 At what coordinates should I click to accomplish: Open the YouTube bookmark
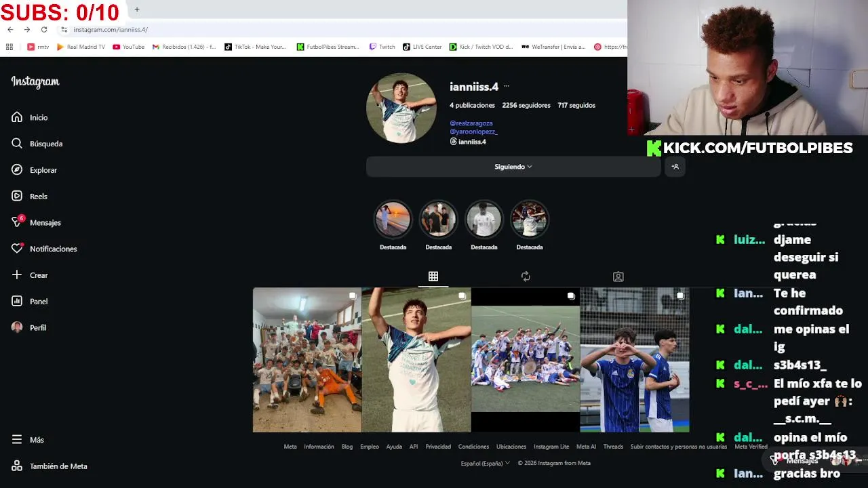pos(129,47)
